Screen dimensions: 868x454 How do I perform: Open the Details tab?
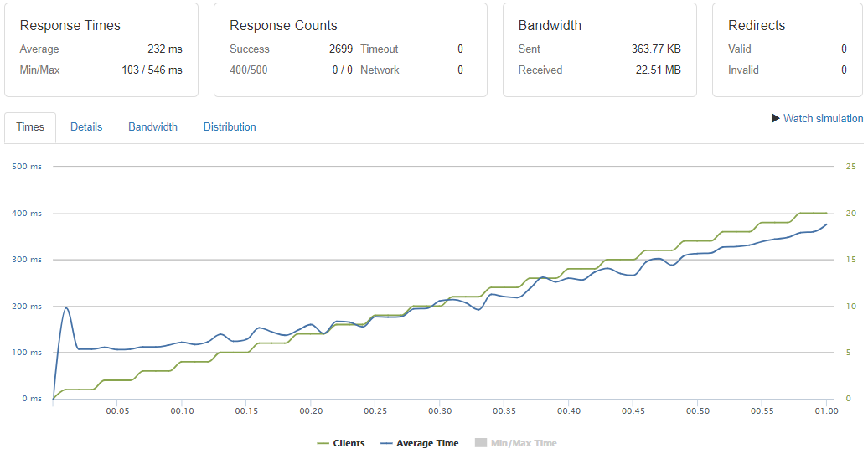click(86, 127)
